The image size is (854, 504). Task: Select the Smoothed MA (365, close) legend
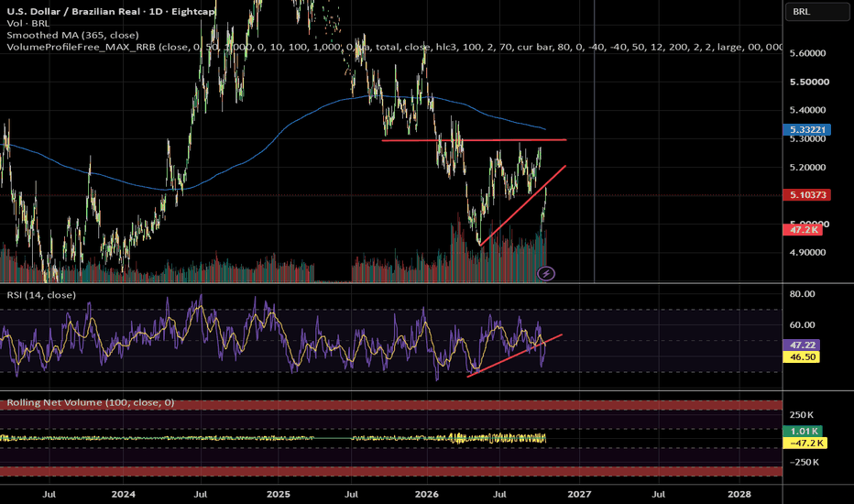point(72,35)
